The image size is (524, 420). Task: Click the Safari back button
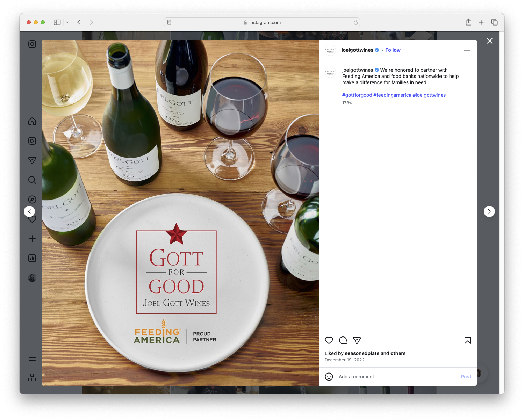(x=79, y=22)
